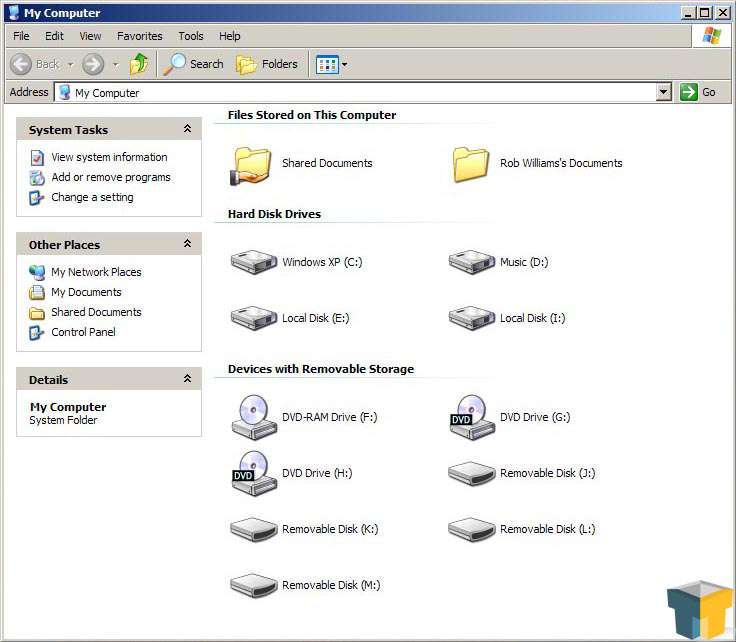This screenshot has height=642, width=736.
Task: Open the Back button history dropdown
Action: point(70,64)
